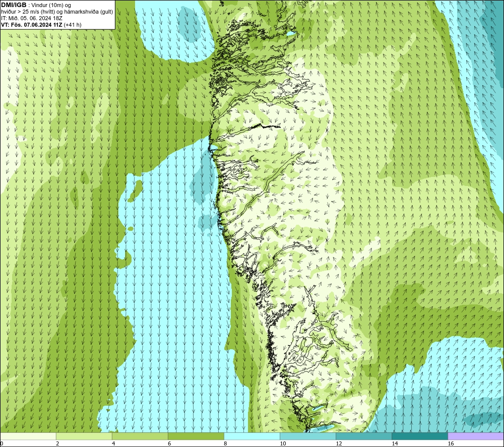The height and width of the screenshot is (447, 504).
Task: Click the 10–12 m/s turquoise swatch
Action: coord(308,436)
